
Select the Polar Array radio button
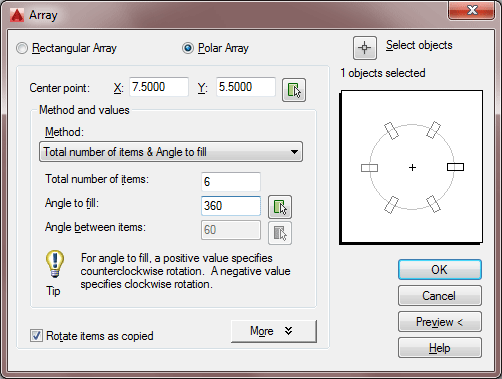click(x=188, y=48)
